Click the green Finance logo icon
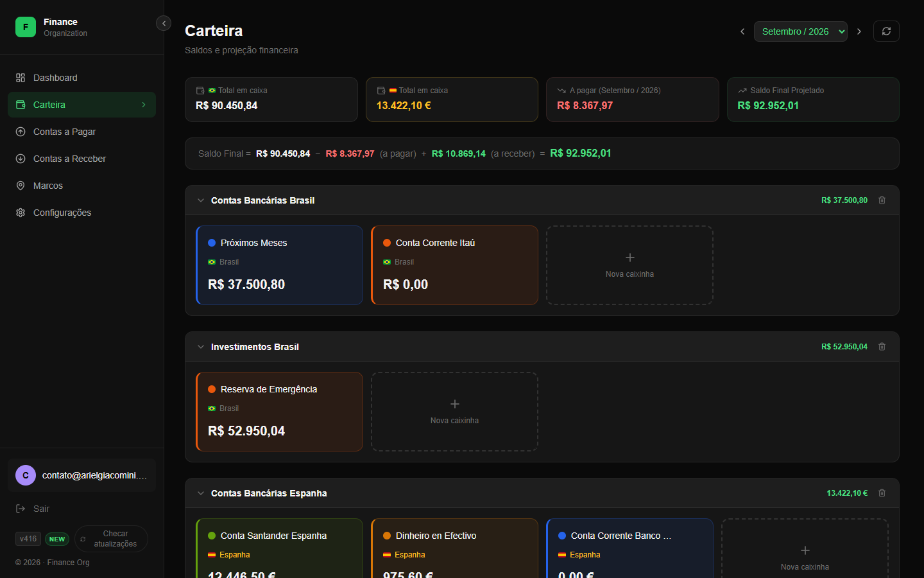The height and width of the screenshot is (578, 924). (26, 27)
